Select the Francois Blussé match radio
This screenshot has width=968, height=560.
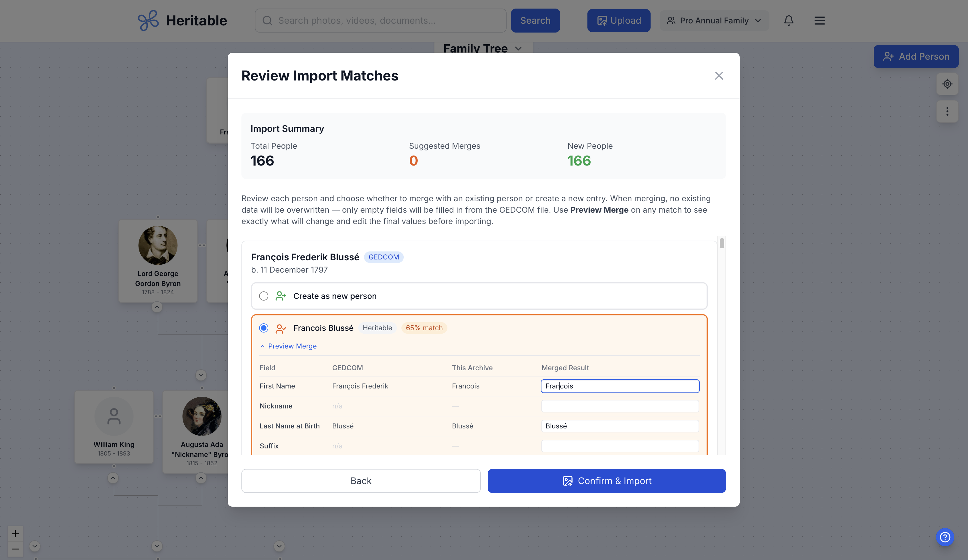(x=263, y=328)
